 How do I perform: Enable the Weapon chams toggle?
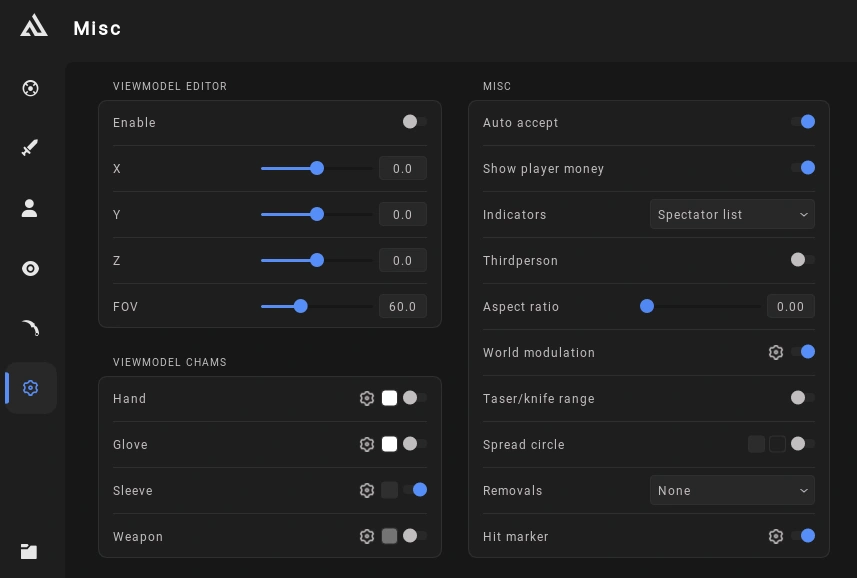[415, 536]
